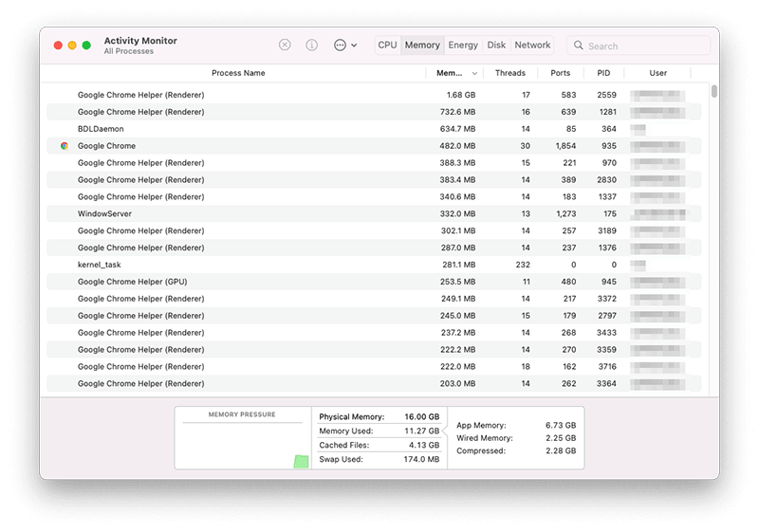Screen dimensions: 759x532
Task: Switch to the Network tab
Action: [532, 45]
